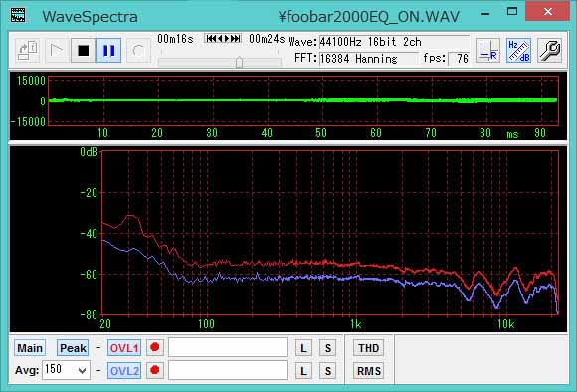
Task: Toggle the Peak hold button
Action: click(73, 348)
